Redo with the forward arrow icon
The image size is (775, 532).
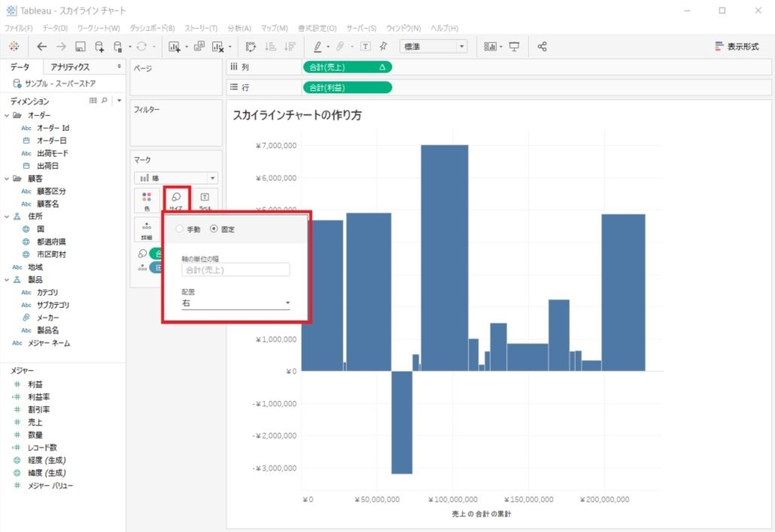[61, 46]
